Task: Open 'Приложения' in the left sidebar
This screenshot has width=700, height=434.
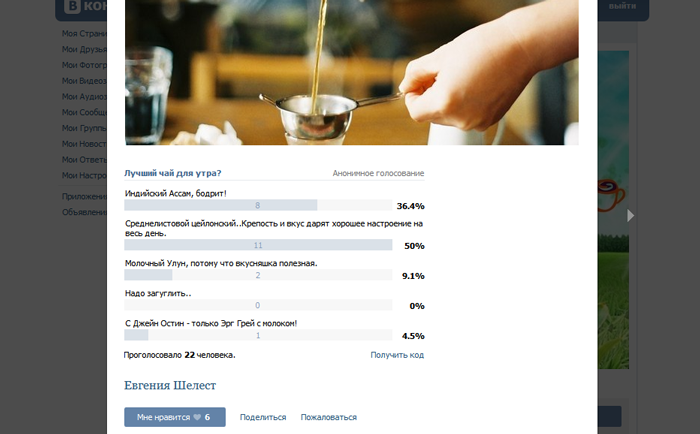Action: 84,196
